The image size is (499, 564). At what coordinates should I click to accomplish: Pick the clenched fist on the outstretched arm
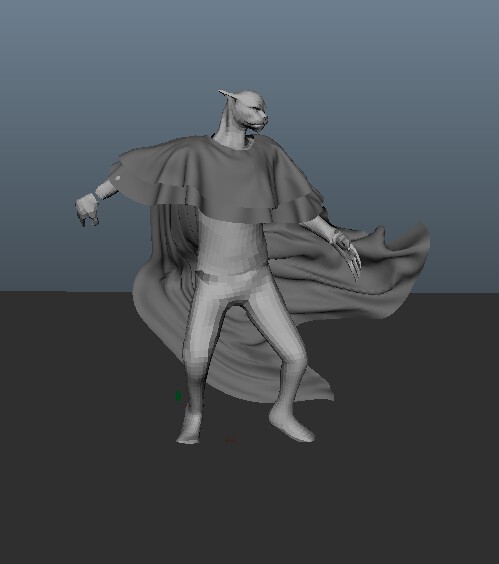87,210
